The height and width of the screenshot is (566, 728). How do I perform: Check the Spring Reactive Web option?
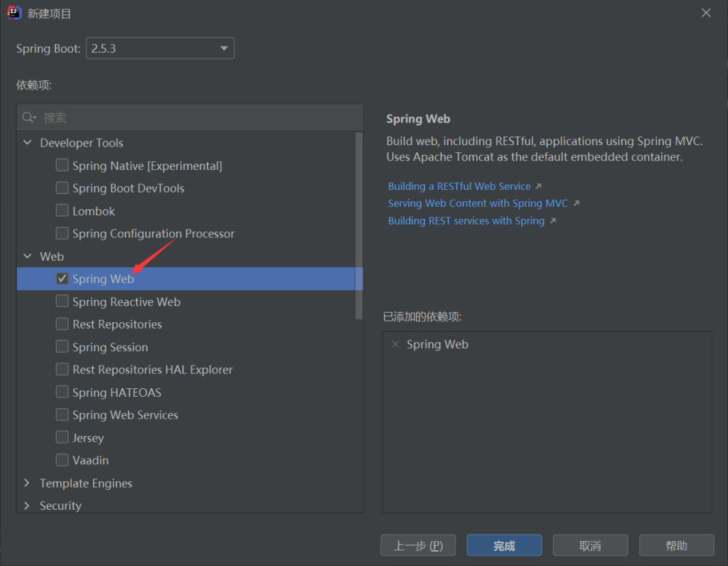click(62, 301)
